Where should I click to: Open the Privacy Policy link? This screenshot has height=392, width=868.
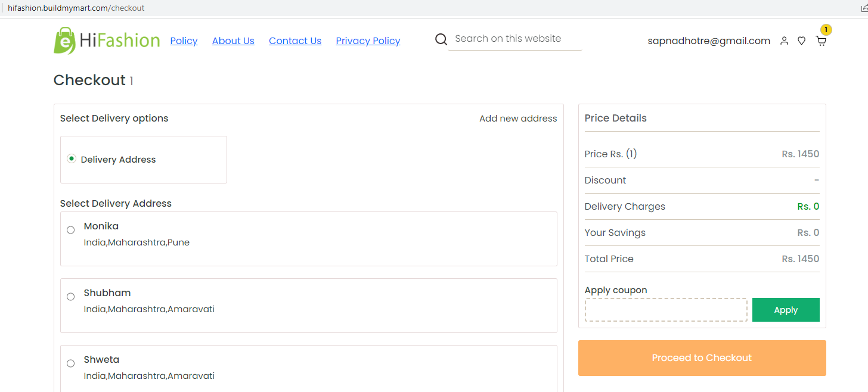click(368, 41)
